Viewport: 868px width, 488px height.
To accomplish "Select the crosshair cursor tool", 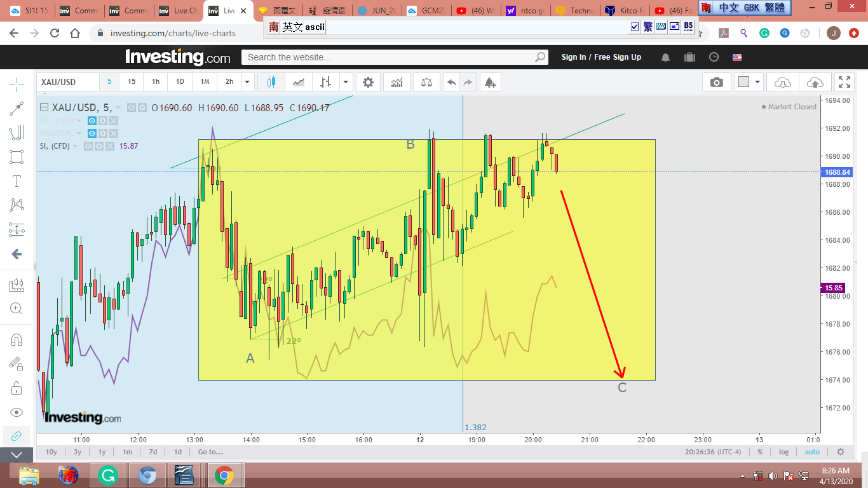I will pyautogui.click(x=17, y=84).
